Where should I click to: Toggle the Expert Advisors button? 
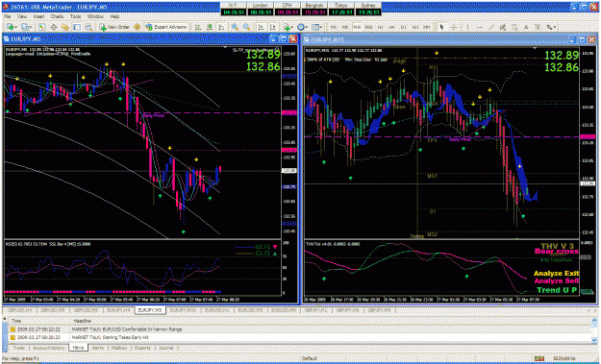pos(165,27)
